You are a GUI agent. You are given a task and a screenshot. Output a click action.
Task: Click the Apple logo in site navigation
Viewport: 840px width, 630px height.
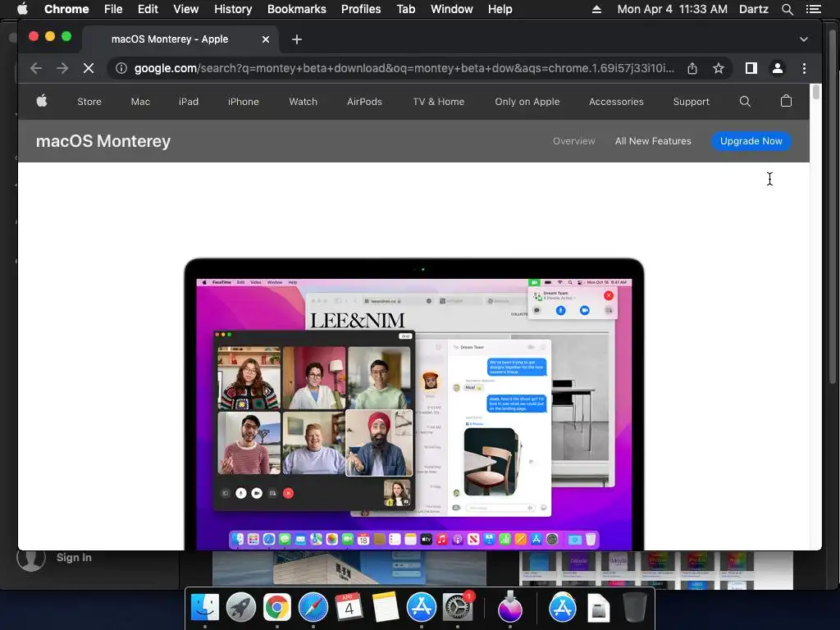(42, 101)
